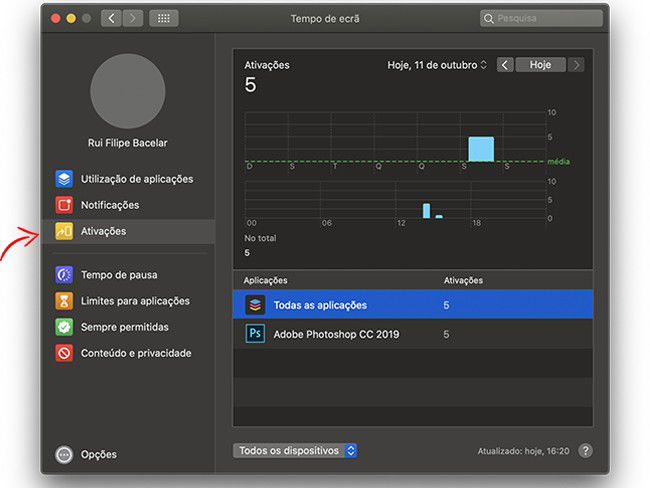Click the yellow Ativações icon
This screenshot has height=488, width=650.
(x=64, y=232)
